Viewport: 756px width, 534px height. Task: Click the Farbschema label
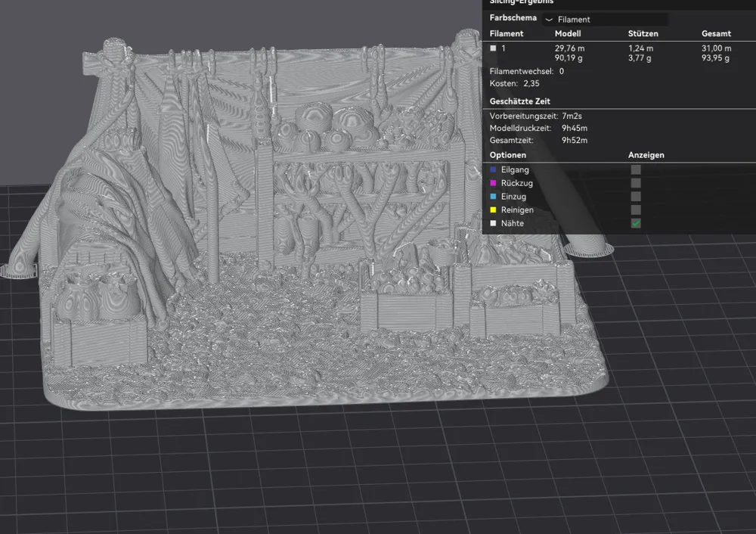pos(513,18)
